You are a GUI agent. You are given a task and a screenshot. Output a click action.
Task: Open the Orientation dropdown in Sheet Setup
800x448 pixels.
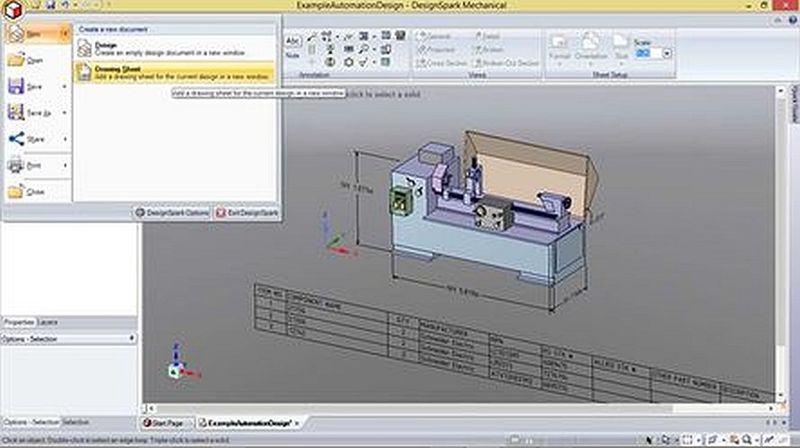pyautogui.click(x=591, y=49)
